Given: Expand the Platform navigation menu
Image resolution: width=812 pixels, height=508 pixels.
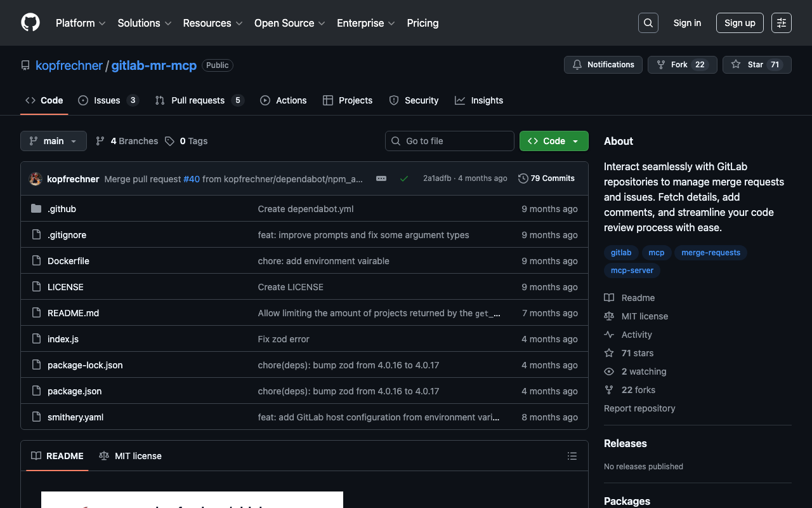Looking at the screenshot, I should (x=81, y=23).
